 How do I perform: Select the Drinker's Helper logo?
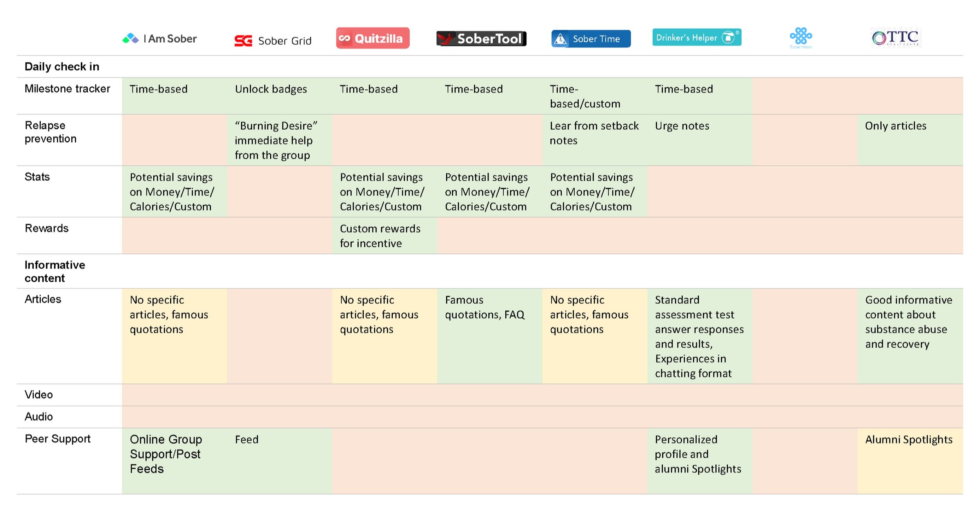[x=697, y=37]
